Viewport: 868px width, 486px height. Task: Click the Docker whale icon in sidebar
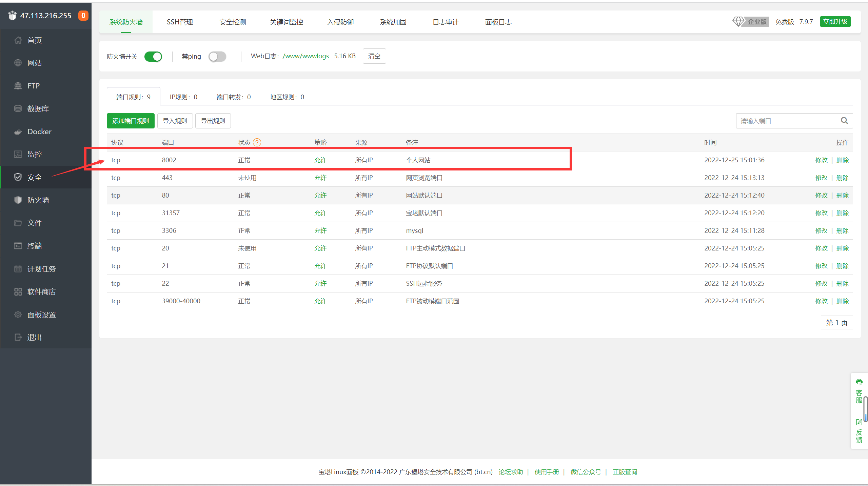(x=18, y=132)
